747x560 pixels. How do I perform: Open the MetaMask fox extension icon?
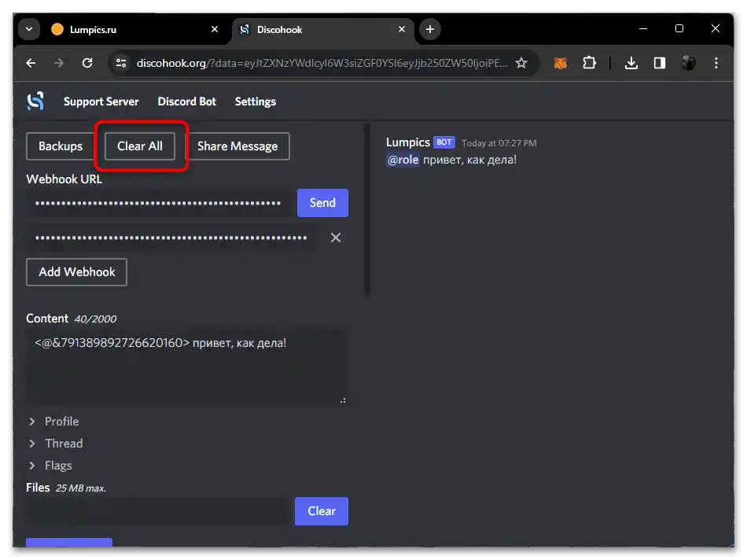click(560, 63)
